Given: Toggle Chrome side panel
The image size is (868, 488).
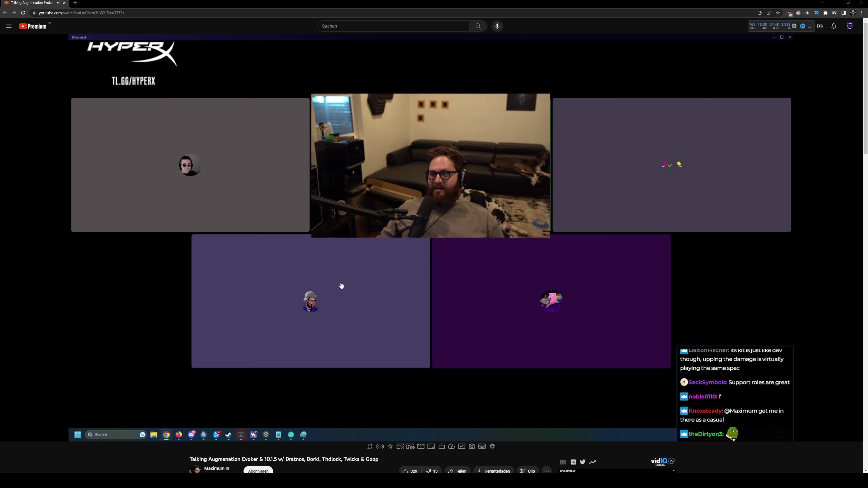Looking at the screenshot, I should [843, 13].
